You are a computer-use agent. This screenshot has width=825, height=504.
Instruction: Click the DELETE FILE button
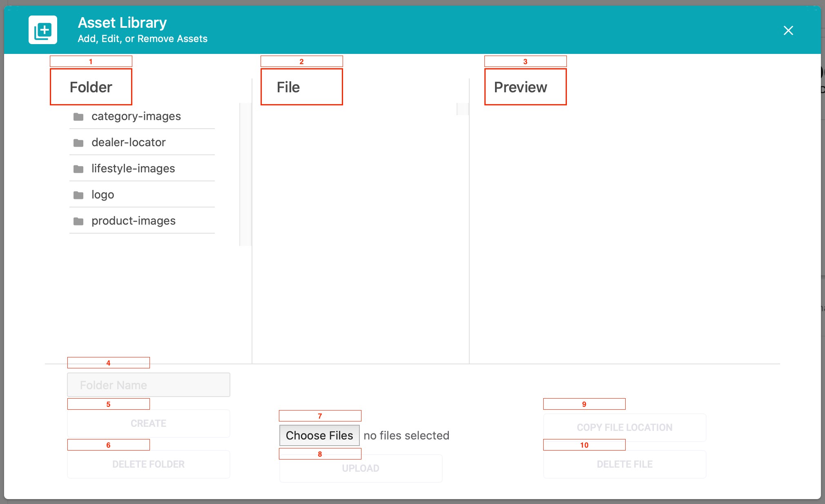(x=624, y=464)
